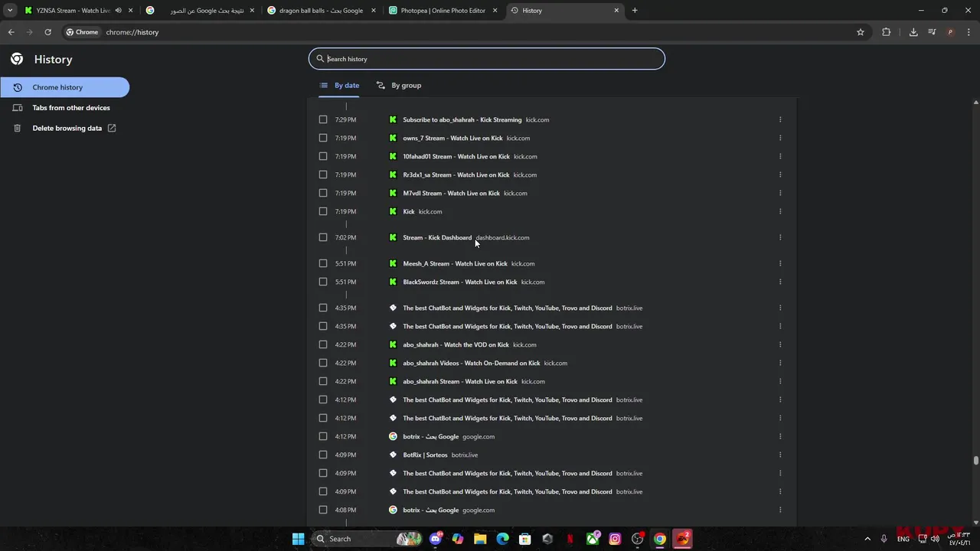Open Copilot from the taskbar
980x551 pixels.
(x=458, y=539)
